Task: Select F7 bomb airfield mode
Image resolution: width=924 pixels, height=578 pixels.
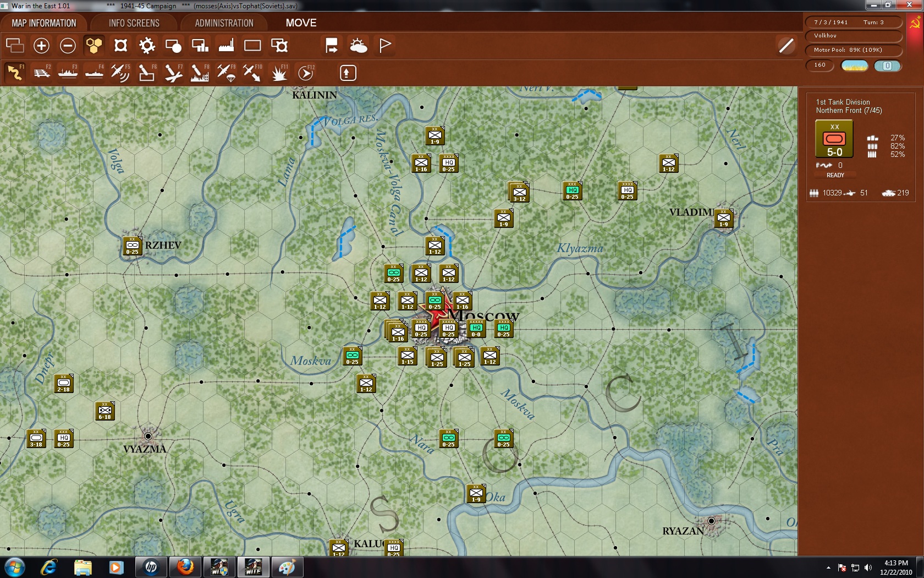Action: [173, 73]
